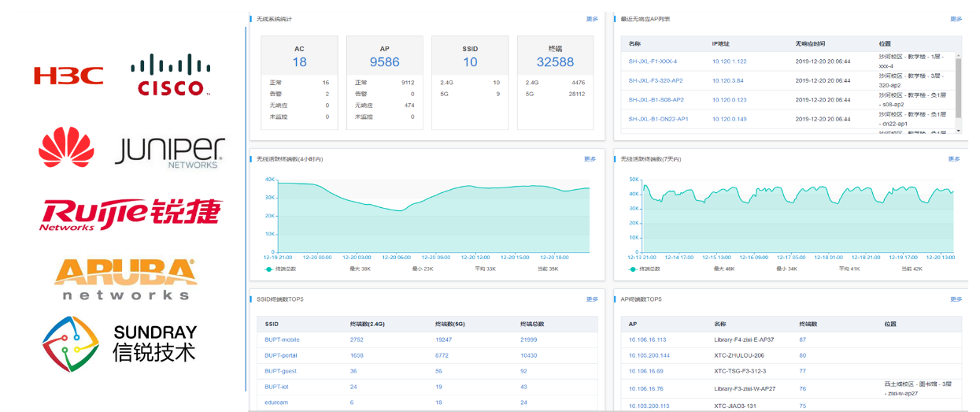Viewport: 980px width, 412px height.
Task: Click the Ruijie 锐捷 logo
Action: pos(131,214)
